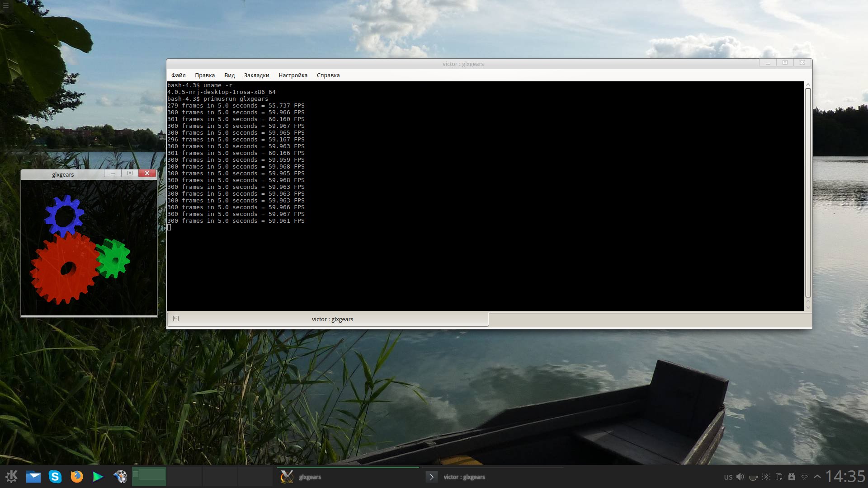Launch the film reel video application
This screenshot has height=488, width=868.
120,476
